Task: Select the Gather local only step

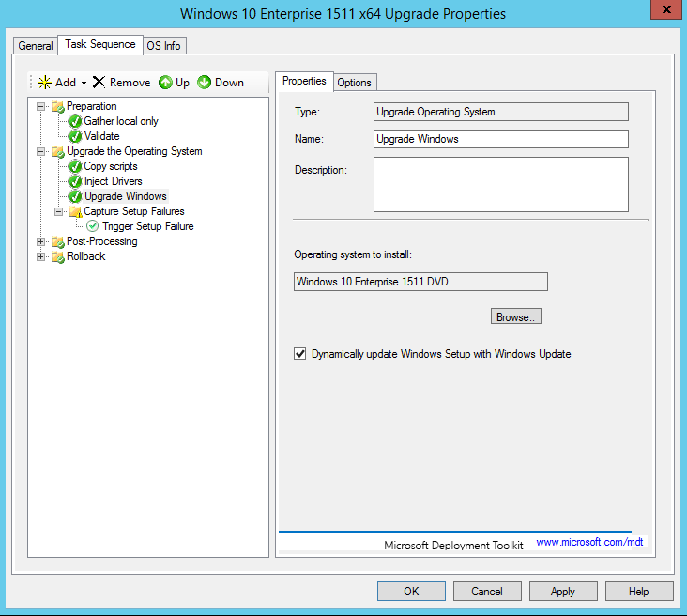Action: click(x=121, y=121)
